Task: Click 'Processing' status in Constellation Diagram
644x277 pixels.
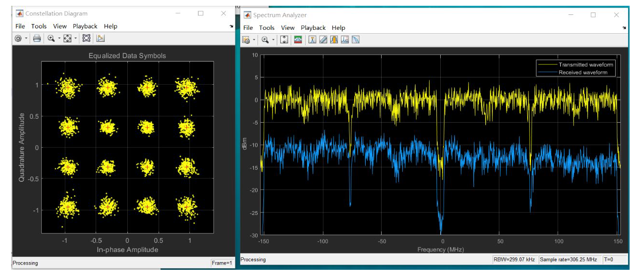Action: [x=25, y=263]
